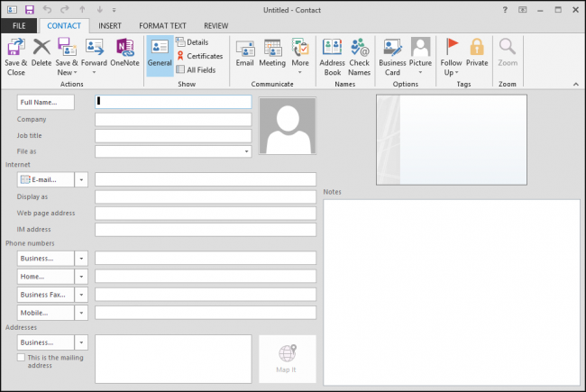Collapse the ribbon with chevron
The image size is (586, 392).
click(x=576, y=84)
